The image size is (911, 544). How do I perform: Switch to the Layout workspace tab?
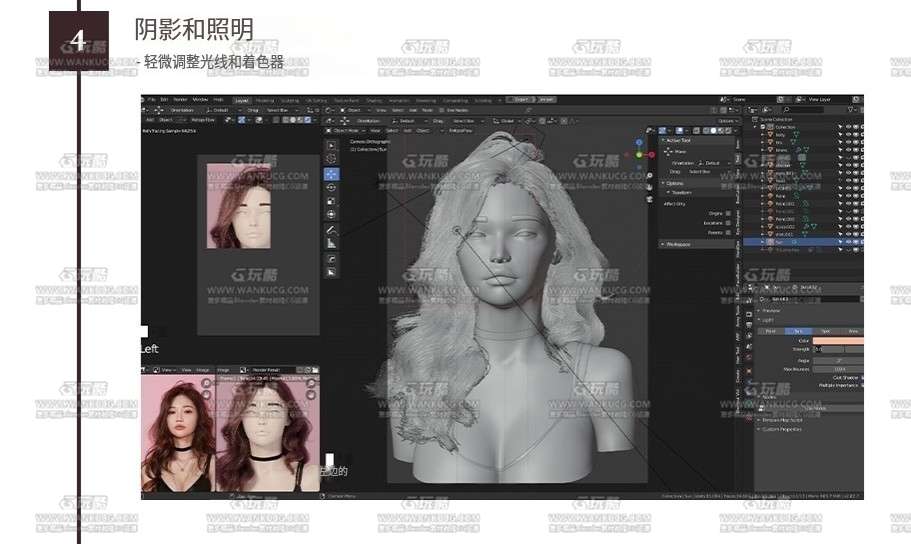[242, 100]
